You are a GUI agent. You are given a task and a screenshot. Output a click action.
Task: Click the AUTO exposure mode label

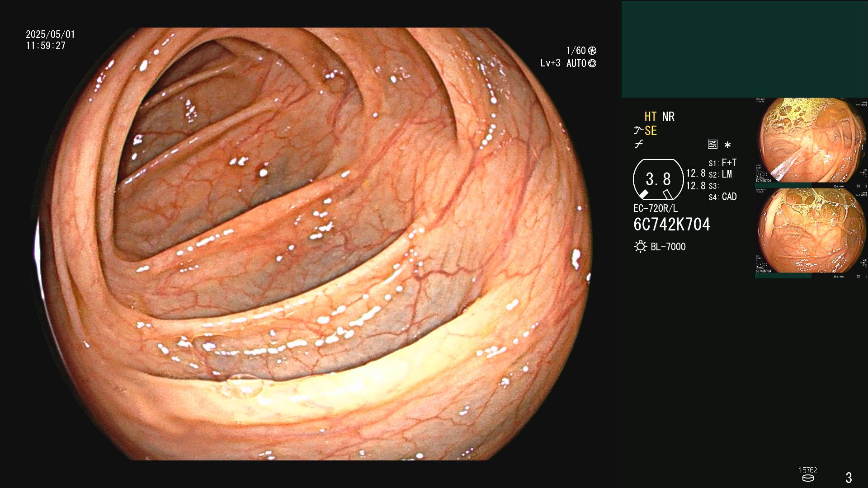pos(576,63)
